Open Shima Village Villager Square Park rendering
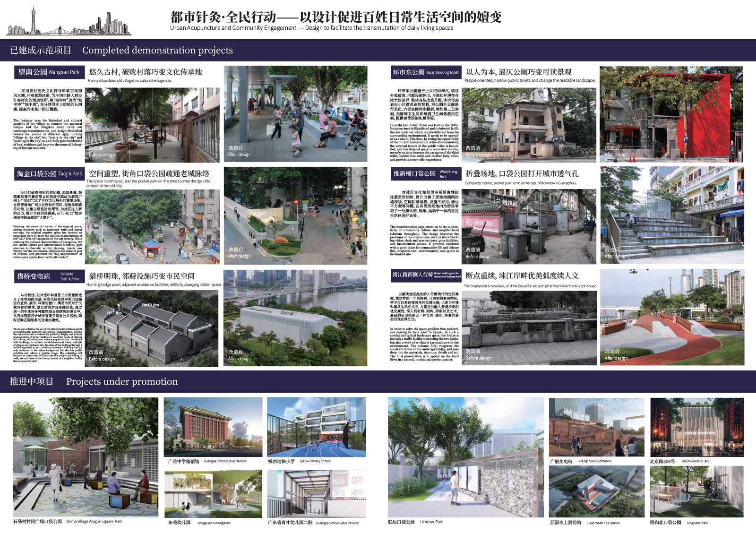This screenshot has width=756, height=534. [x=86, y=457]
